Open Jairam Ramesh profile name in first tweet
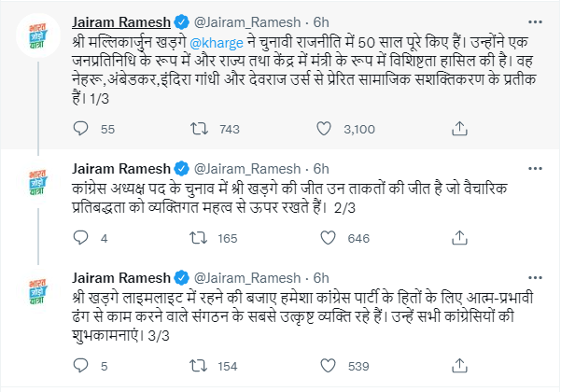Image resolution: width=561 pixels, height=392 pixels. (119, 21)
